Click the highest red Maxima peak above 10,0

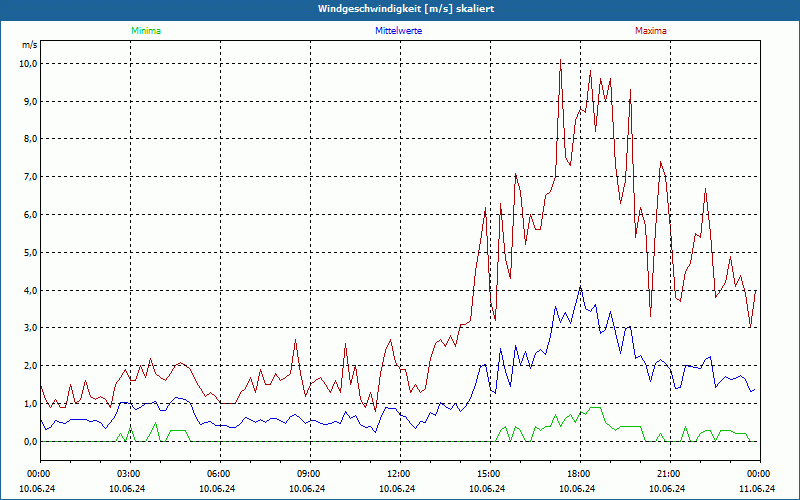coord(560,60)
